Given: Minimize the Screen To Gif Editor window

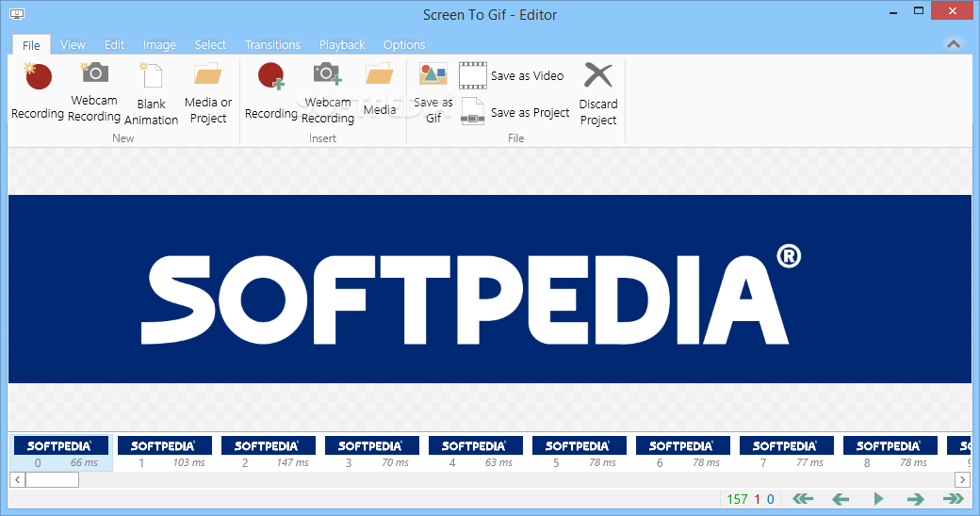Looking at the screenshot, I should (893, 12).
